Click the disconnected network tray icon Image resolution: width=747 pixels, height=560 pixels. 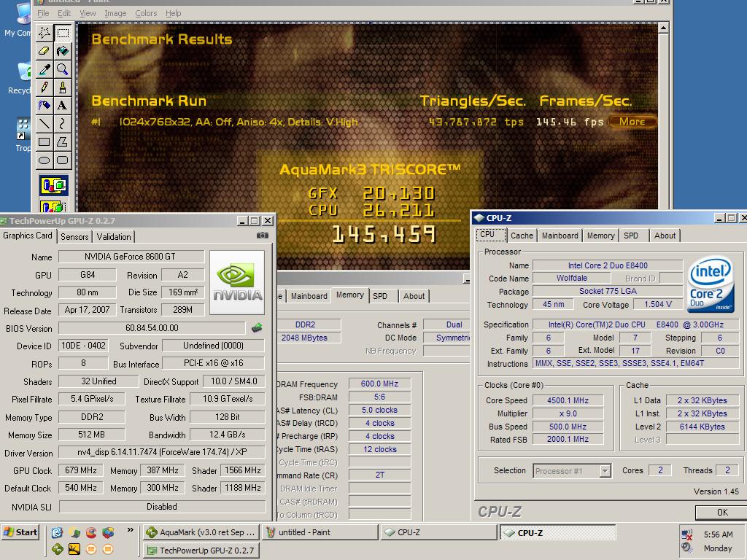click(686, 534)
